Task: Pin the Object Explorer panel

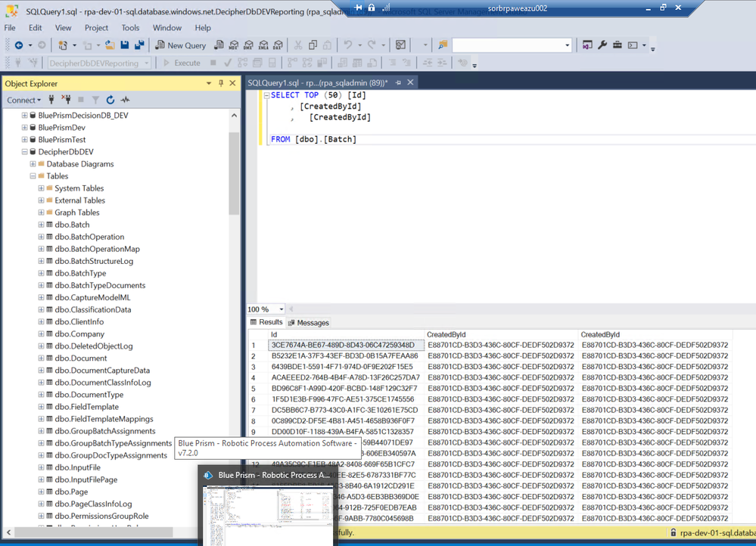Action: coord(221,83)
